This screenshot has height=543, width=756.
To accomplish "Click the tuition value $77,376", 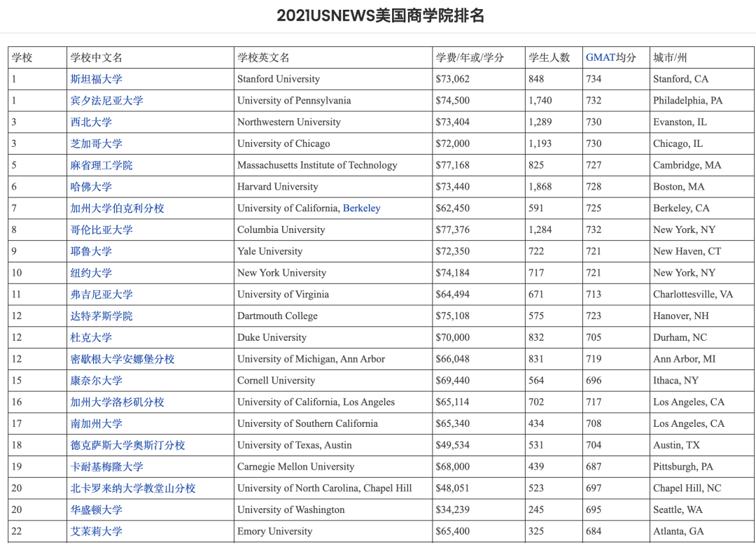I will point(452,230).
